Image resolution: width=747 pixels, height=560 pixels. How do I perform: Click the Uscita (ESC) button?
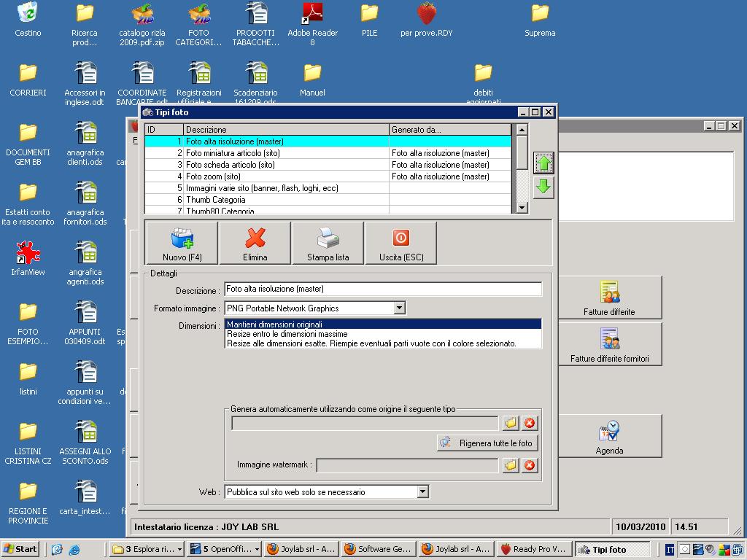[x=400, y=243]
